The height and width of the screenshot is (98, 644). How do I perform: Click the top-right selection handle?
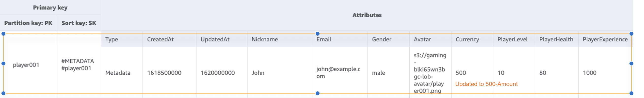(631, 34)
